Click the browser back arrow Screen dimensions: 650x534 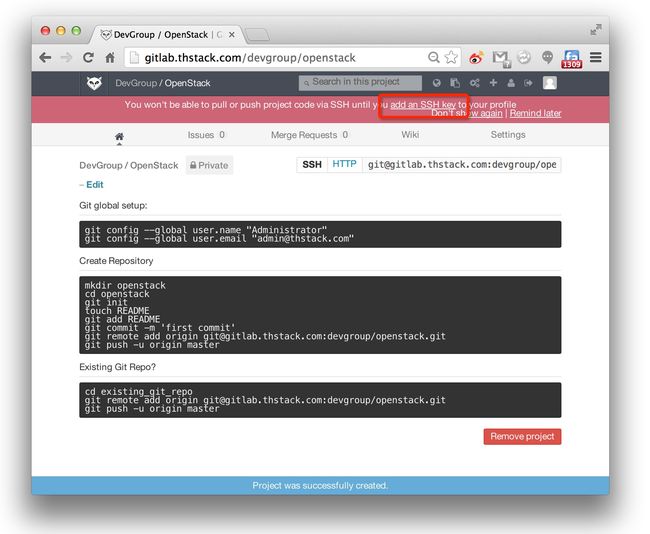(x=45, y=58)
